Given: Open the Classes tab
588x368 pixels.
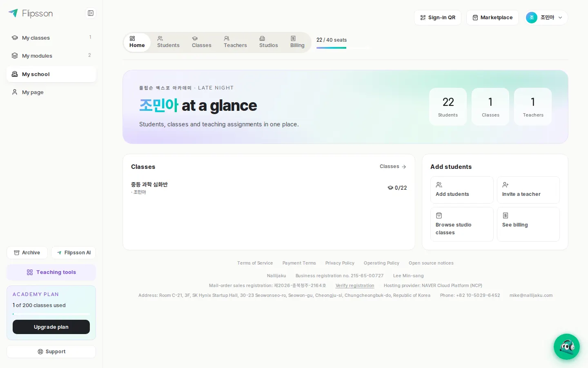Looking at the screenshot, I should click(202, 42).
